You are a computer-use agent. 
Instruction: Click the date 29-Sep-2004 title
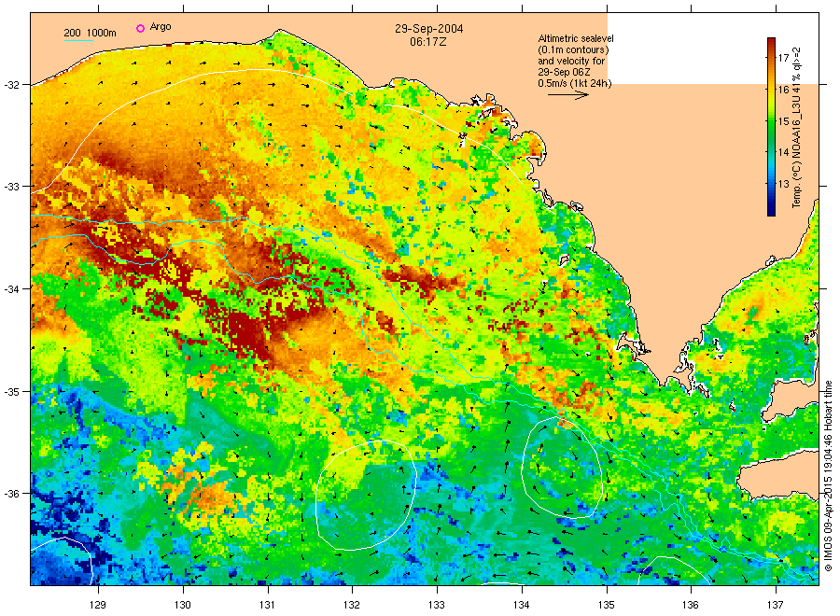tap(429, 28)
